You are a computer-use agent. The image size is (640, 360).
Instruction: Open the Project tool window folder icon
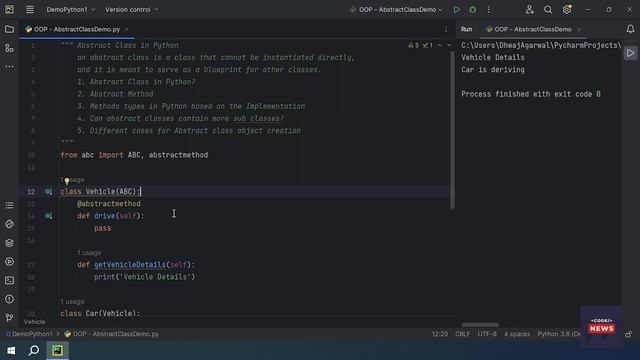click(x=9, y=29)
